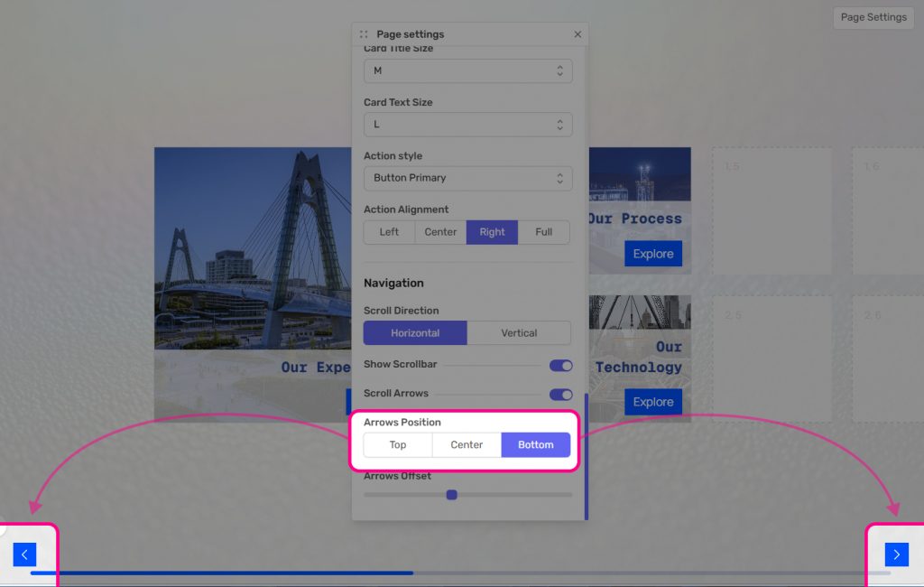The width and height of the screenshot is (924, 587).
Task: Toggle the Show Scrollbar switch
Action: (x=560, y=365)
